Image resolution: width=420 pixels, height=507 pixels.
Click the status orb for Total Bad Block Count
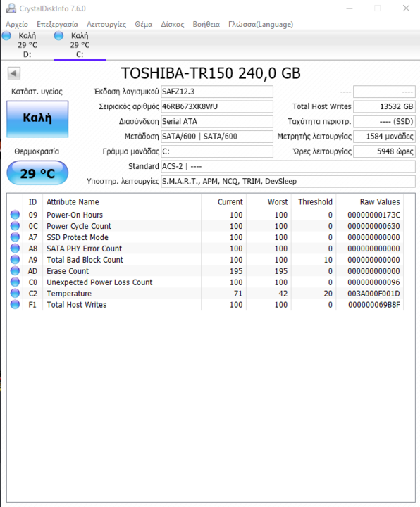[15, 260]
